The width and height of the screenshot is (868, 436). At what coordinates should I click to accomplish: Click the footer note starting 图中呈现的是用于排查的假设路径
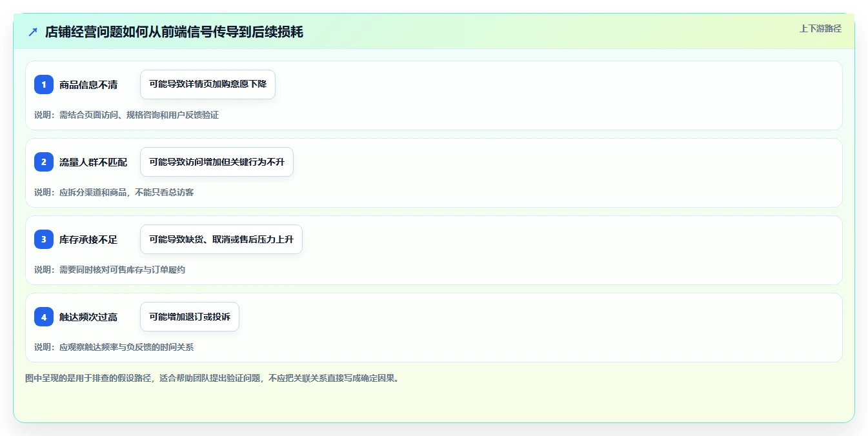[212, 378]
